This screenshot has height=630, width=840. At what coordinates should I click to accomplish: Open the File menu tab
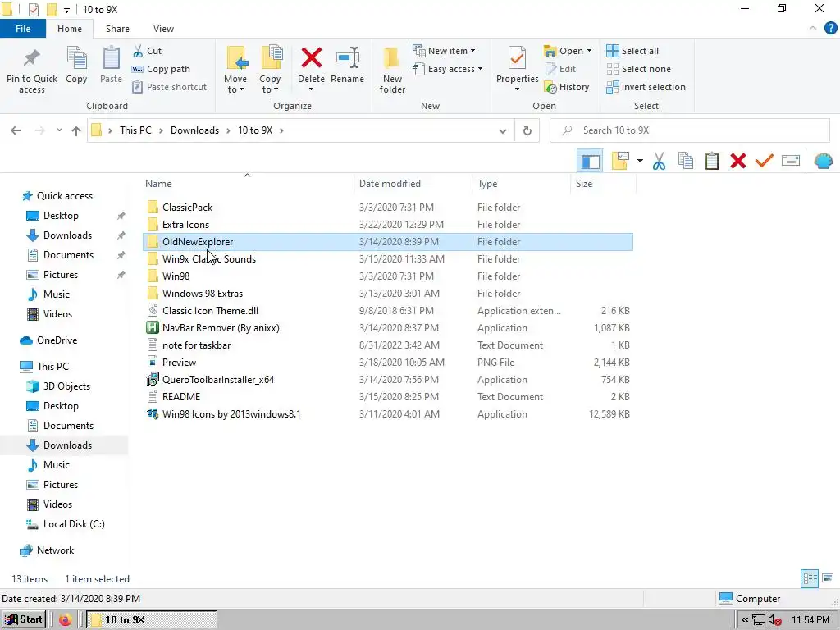click(22, 29)
